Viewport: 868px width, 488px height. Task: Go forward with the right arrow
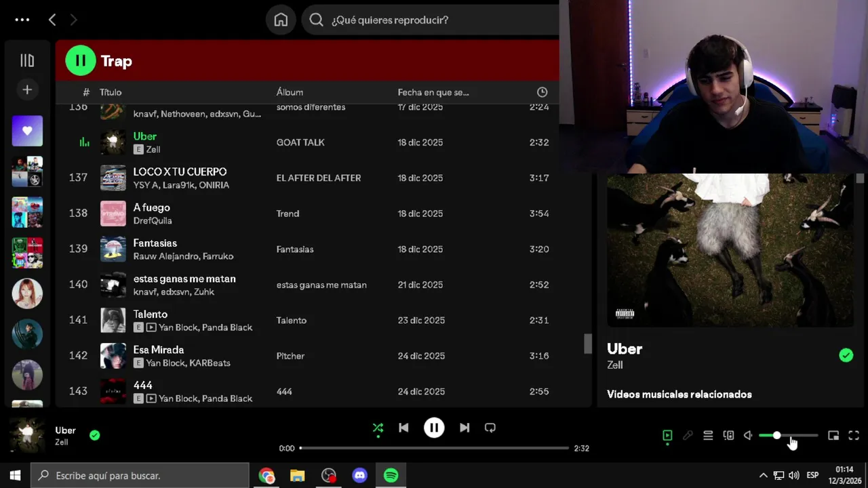coord(73,20)
